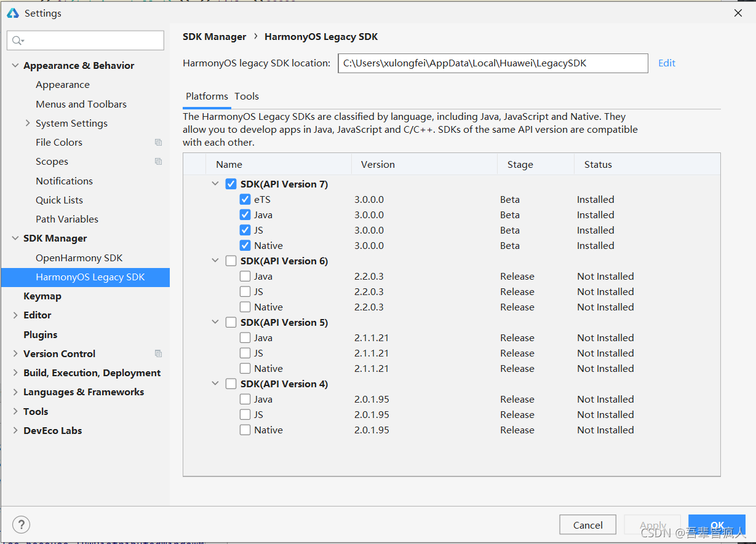Open Menus and Toolbars settings
Viewport: 756px width, 544px height.
[81, 104]
